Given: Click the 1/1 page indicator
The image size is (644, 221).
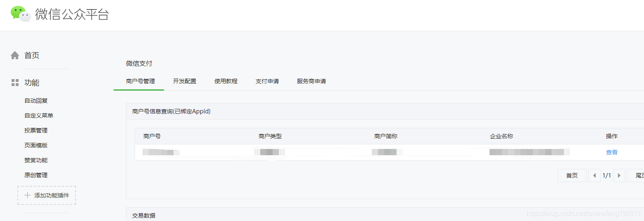Looking at the screenshot, I should point(607,175).
